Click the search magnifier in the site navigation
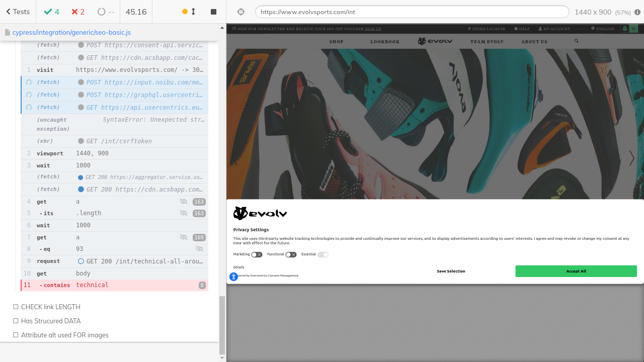 coord(577,41)
